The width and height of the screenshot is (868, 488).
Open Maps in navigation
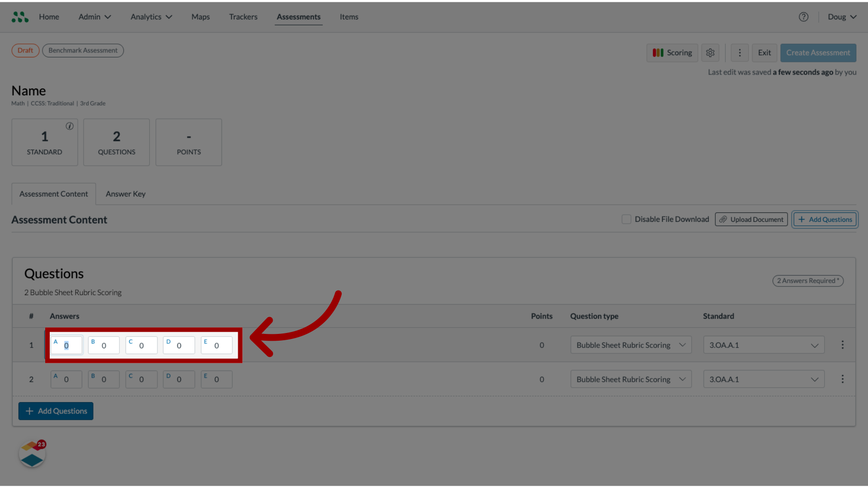tap(200, 17)
